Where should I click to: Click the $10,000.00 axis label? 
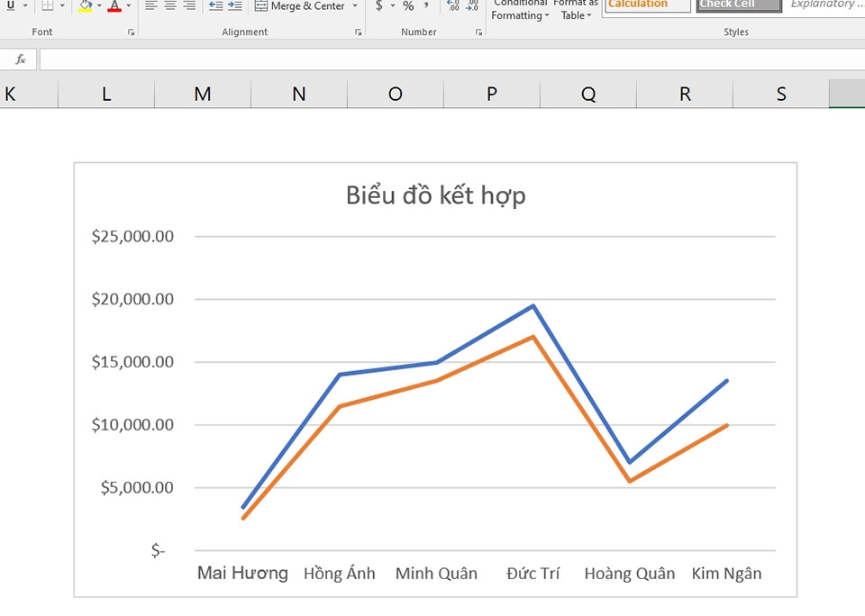tap(132, 425)
